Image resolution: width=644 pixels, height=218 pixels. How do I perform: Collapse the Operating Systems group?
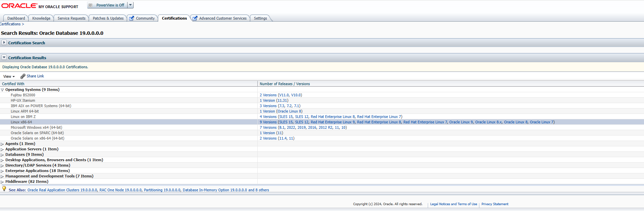(2, 90)
